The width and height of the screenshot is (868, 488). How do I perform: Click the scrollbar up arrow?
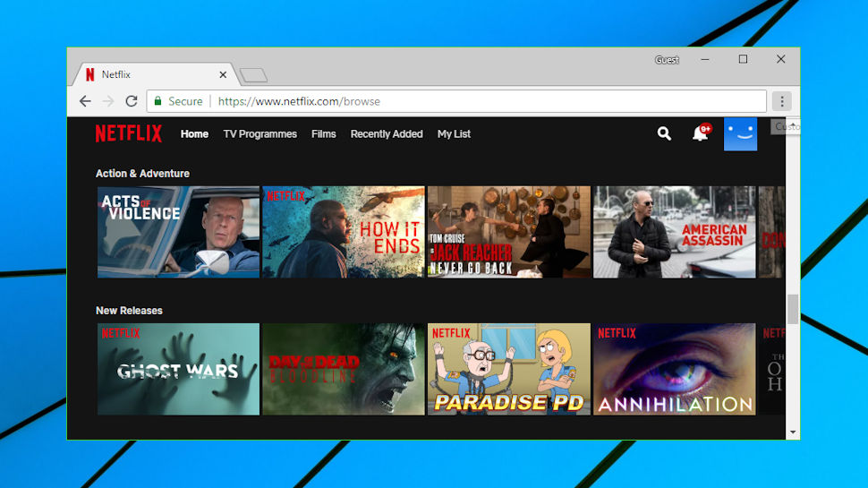tap(793, 124)
